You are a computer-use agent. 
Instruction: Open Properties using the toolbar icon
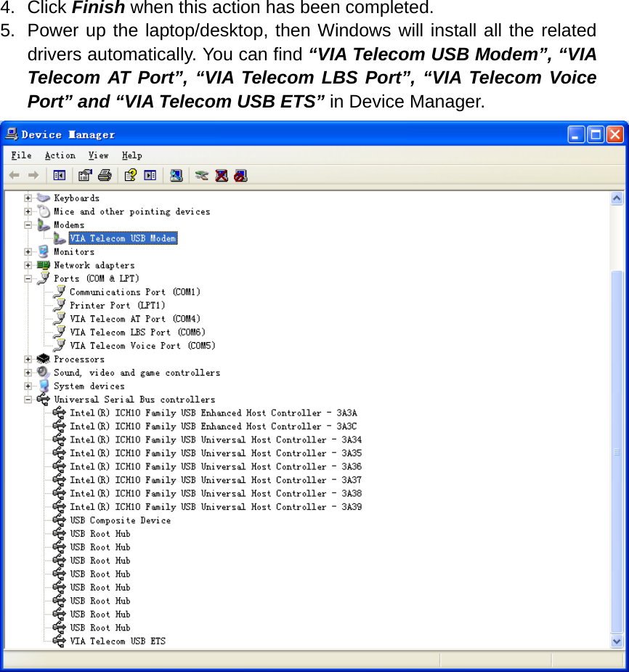[x=85, y=175]
